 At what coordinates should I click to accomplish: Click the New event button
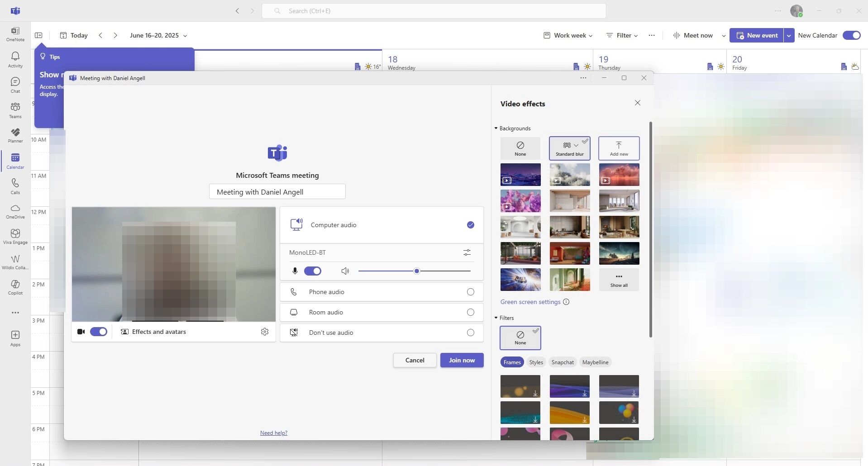point(757,35)
